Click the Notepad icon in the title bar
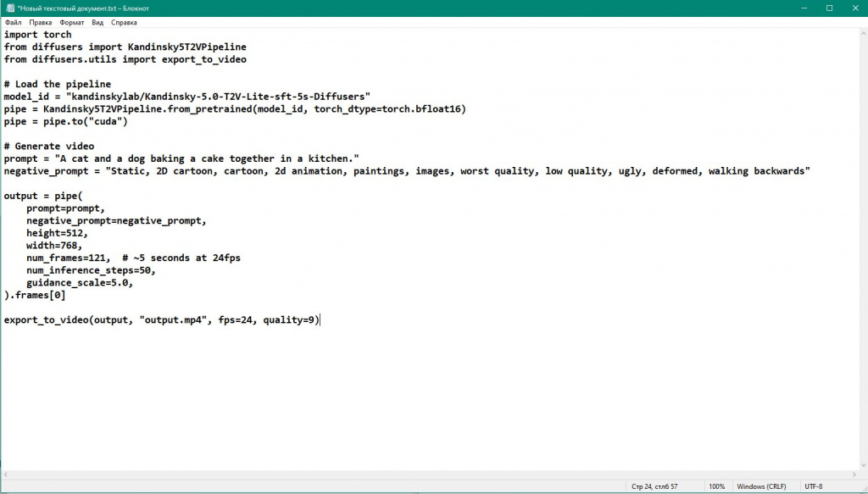The height and width of the screenshot is (494, 868). pyautogui.click(x=9, y=8)
